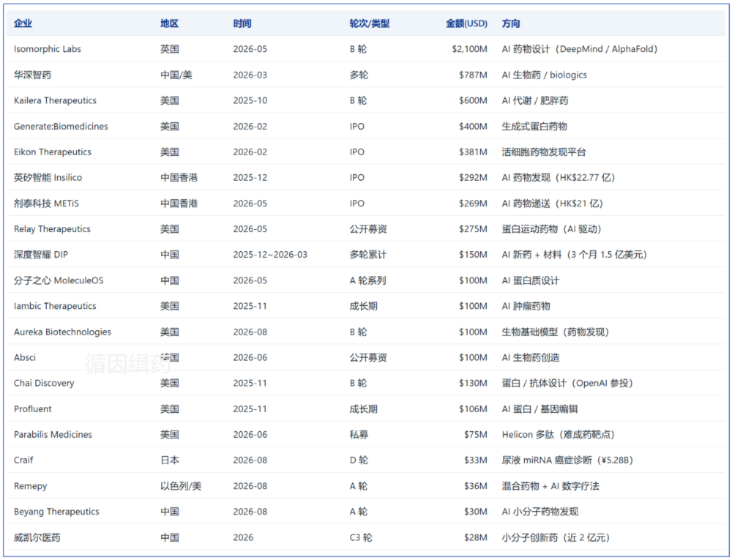Click AI 药物设计 (DeepMind / AlphaFold) description
Image resolution: width=732 pixels, height=560 pixels.
click(579, 49)
